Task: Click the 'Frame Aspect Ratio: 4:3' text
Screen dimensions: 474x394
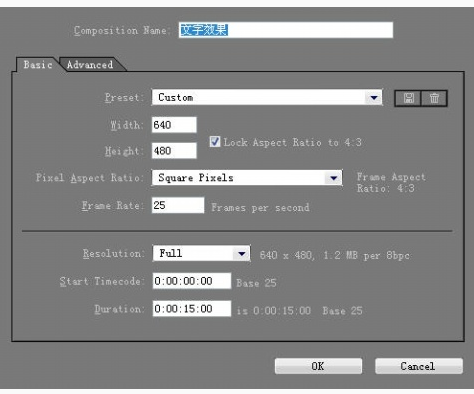Action: [391, 182]
